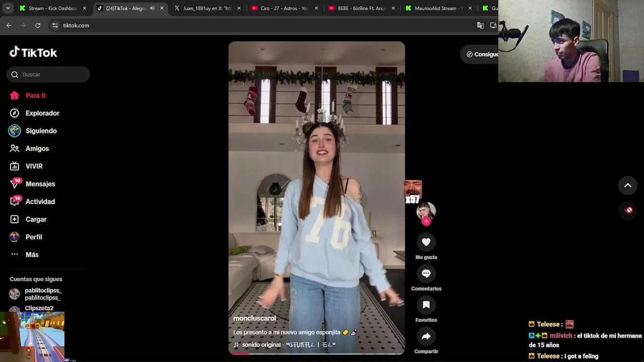Click the translate page icon
Screen dimensions: 644x362
pos(480,25)
